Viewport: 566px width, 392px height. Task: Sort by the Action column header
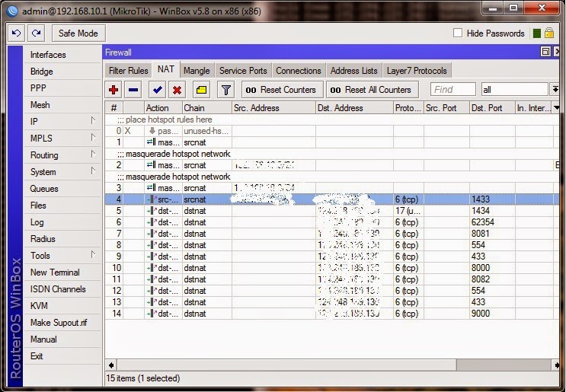tap(163, 108)
